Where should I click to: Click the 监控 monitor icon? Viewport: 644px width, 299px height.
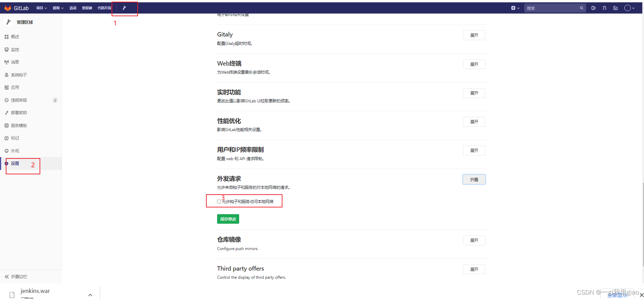[6, 49]
